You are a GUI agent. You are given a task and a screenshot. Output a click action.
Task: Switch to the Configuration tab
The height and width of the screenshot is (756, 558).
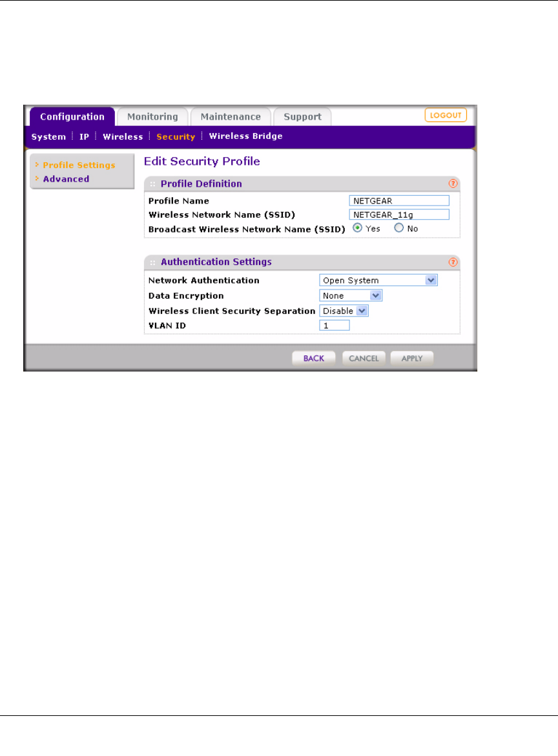[x=72, y=117]
